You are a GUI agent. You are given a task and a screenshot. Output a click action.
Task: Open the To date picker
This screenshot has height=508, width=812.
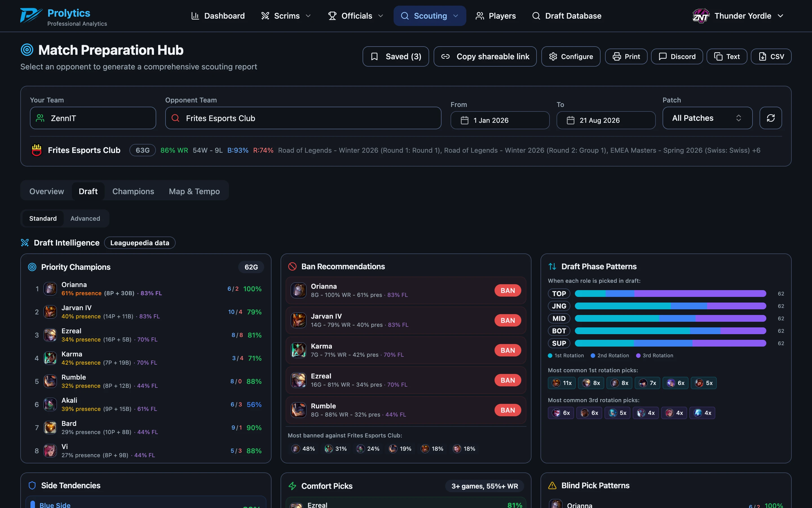tap(606, 120)
